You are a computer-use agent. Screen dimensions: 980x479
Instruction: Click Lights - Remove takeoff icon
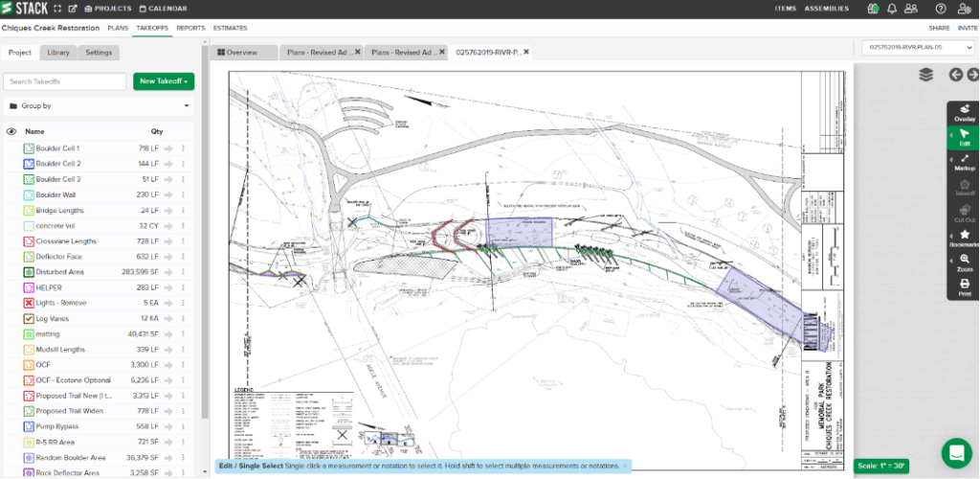pyautogui.click(x=28, y=303)
